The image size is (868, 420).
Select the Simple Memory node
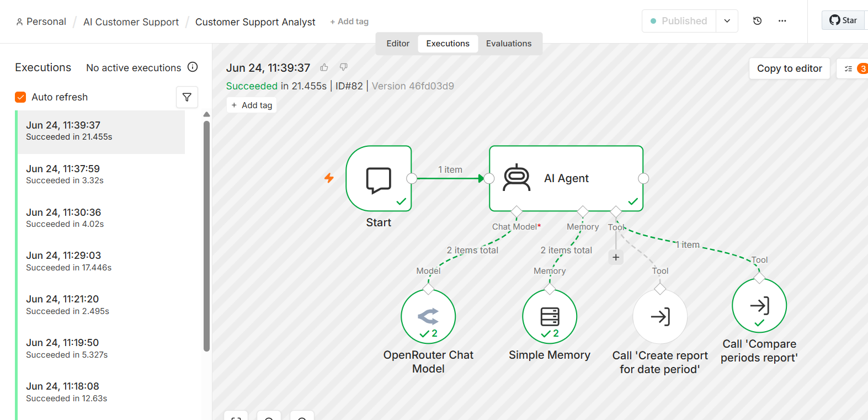tap(550, 317)
